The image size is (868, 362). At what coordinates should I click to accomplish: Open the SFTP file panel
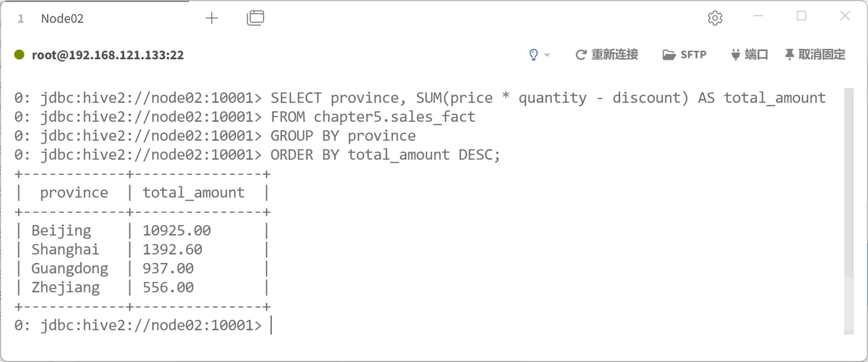coord(684,55)
